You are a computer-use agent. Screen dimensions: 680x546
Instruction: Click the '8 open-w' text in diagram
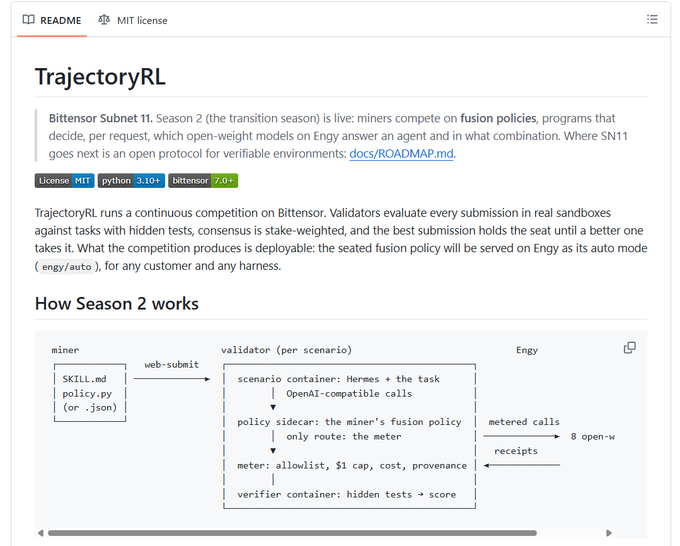coord(592,436)
